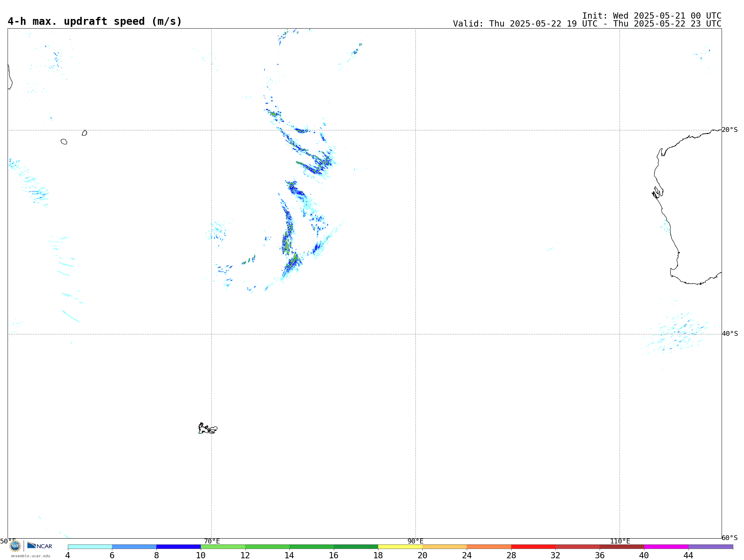Select the light green 10-12 colorbar swatch

(x=223, y=547)
